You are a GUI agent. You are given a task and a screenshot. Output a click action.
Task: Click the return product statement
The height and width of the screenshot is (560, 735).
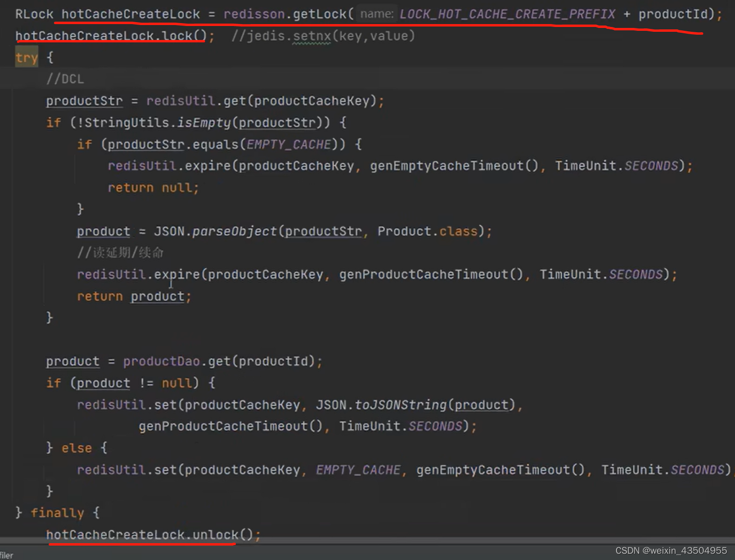point(134,296)
